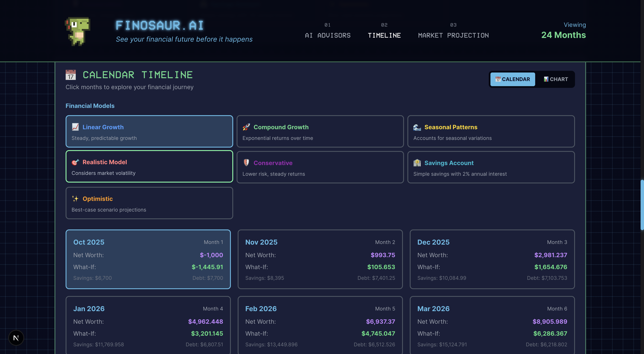Open the Mar 2026 month card

[x=492, y=325]
